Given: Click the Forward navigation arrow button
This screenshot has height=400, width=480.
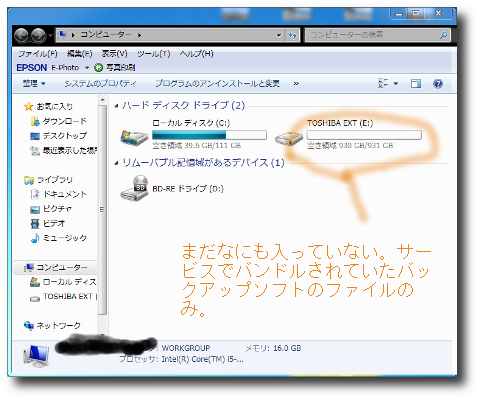Looking at the screenshot, I should (38, 35).
